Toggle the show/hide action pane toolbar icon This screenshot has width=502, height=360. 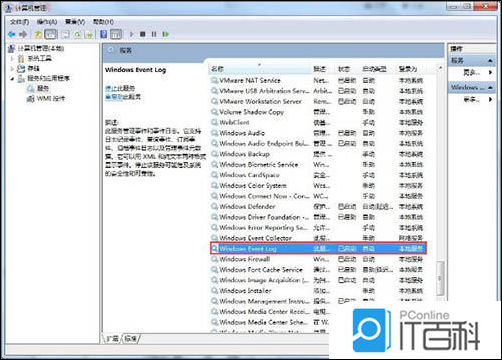[x=116, y=34]
